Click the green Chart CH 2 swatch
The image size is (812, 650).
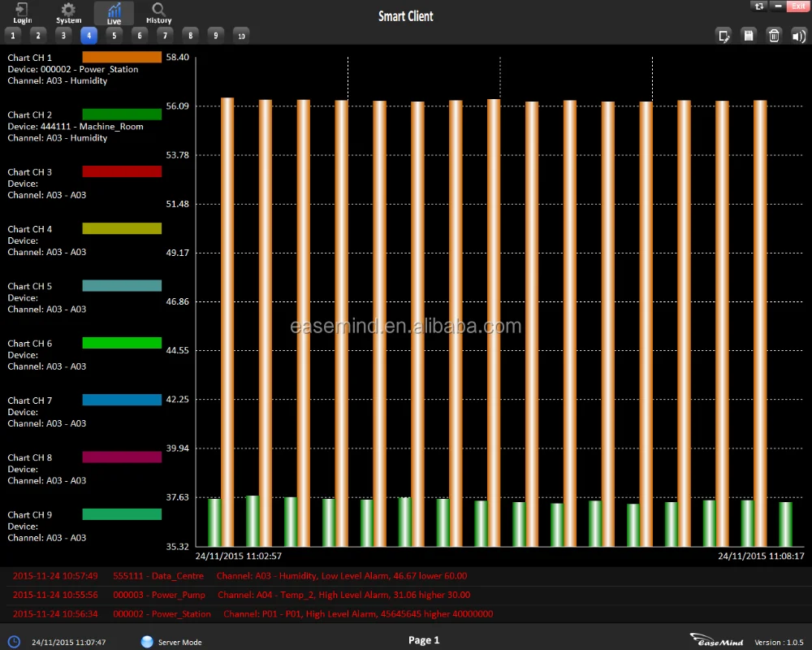(x=122, y=115)
